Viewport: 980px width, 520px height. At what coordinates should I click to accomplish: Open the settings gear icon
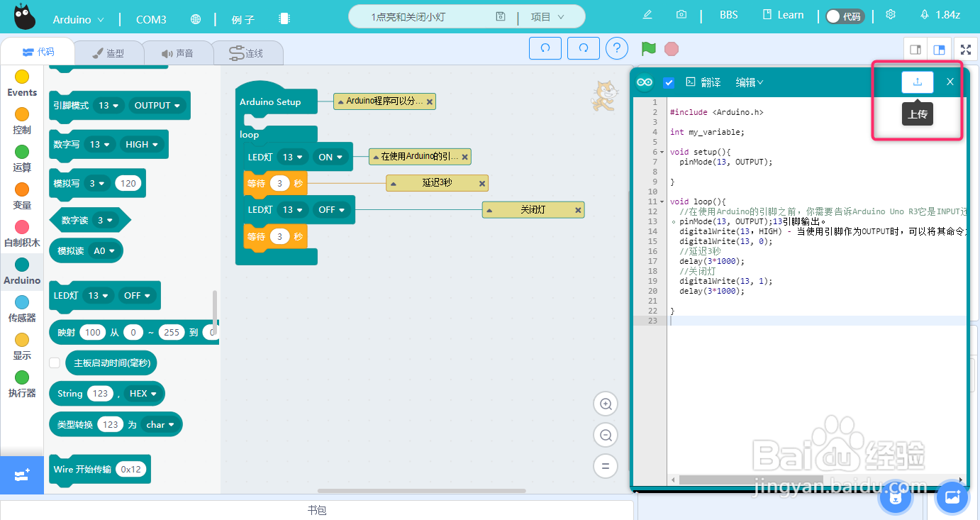pyautogui.click(x=891, y=15)
